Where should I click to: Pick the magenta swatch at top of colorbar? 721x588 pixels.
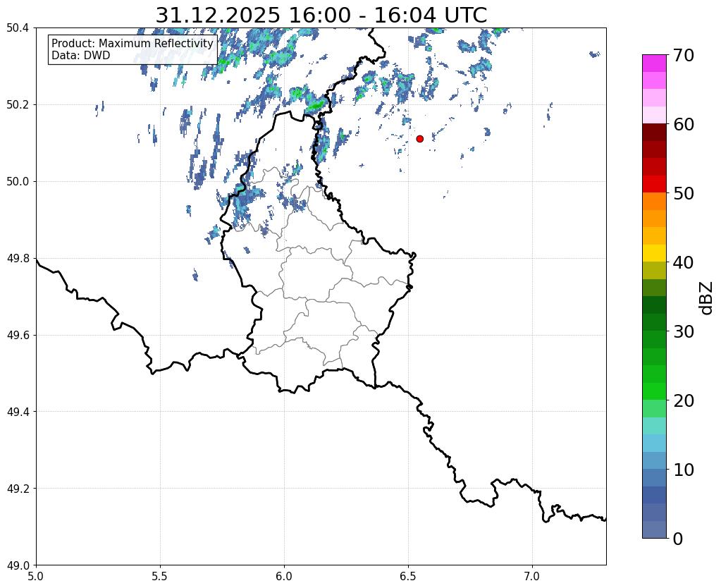pos(654,63)
